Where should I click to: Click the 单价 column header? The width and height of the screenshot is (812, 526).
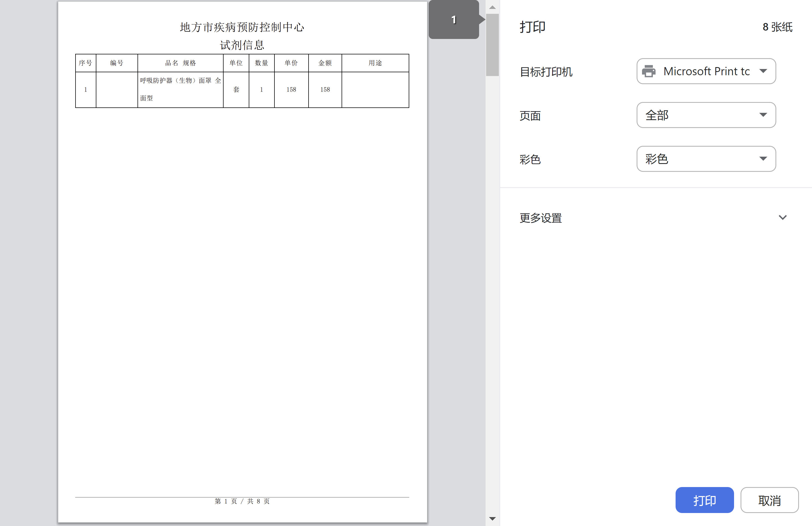[x=291, y=63]
